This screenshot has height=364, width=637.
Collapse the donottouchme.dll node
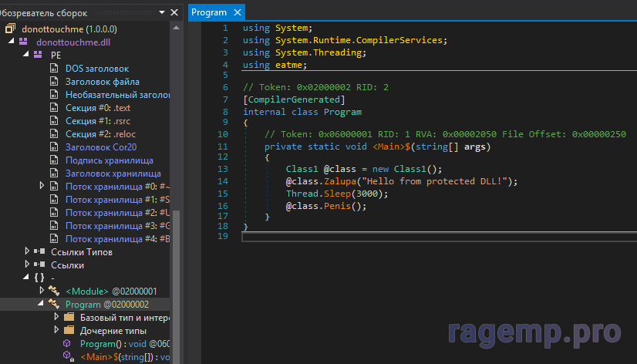point(12,41)
